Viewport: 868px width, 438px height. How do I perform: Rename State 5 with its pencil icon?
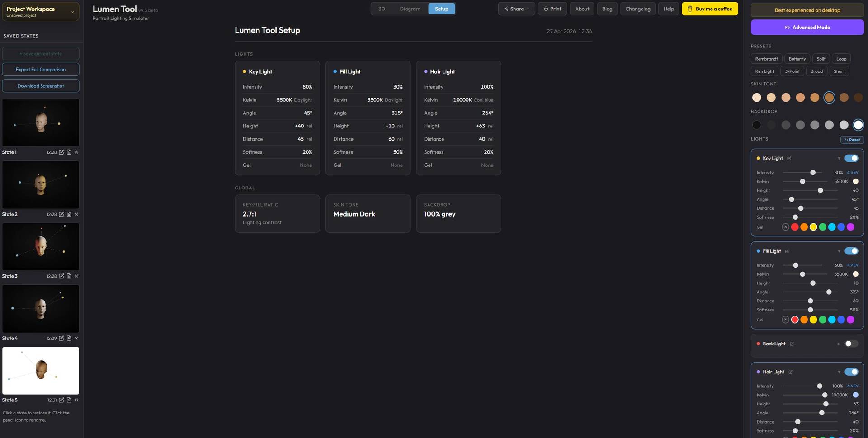(x=61, y=400)
